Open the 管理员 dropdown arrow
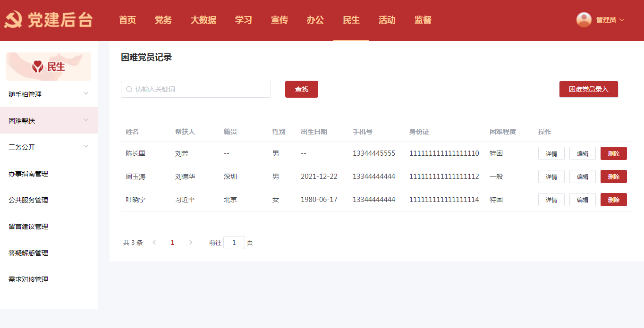Viewport: 644px width, 328px height. tap(622, 20)
